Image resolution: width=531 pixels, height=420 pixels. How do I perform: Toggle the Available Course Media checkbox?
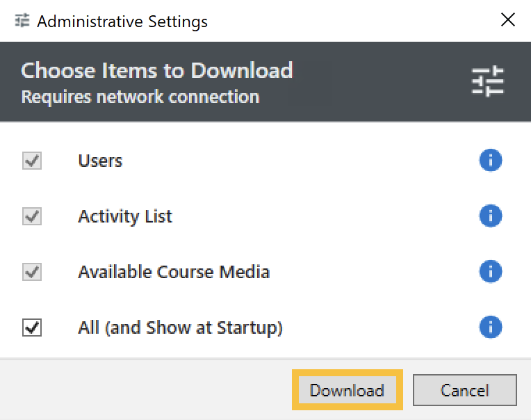click(x=32, y=271)
